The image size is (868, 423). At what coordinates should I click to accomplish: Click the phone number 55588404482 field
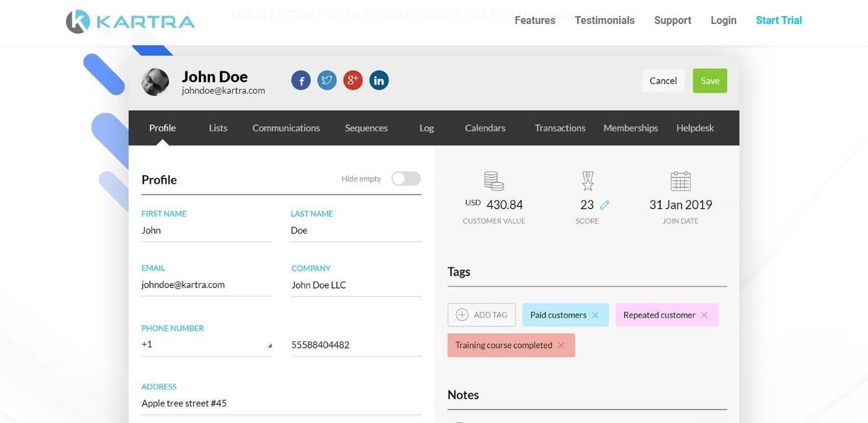[x=356, y=345]
